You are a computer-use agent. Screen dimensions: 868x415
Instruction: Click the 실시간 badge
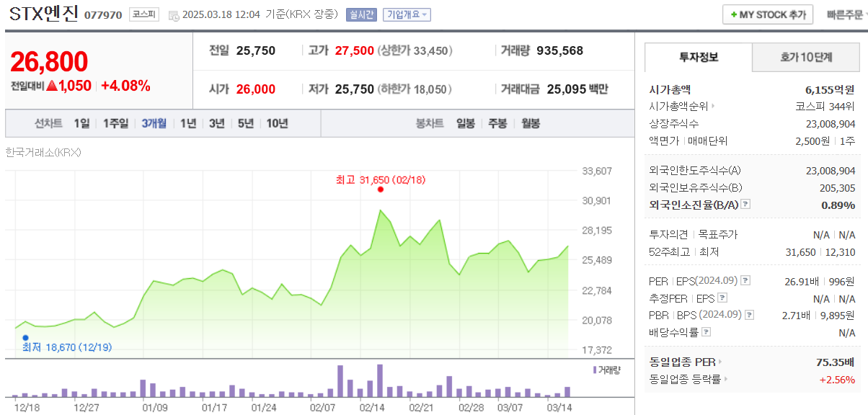coord(361,14)
